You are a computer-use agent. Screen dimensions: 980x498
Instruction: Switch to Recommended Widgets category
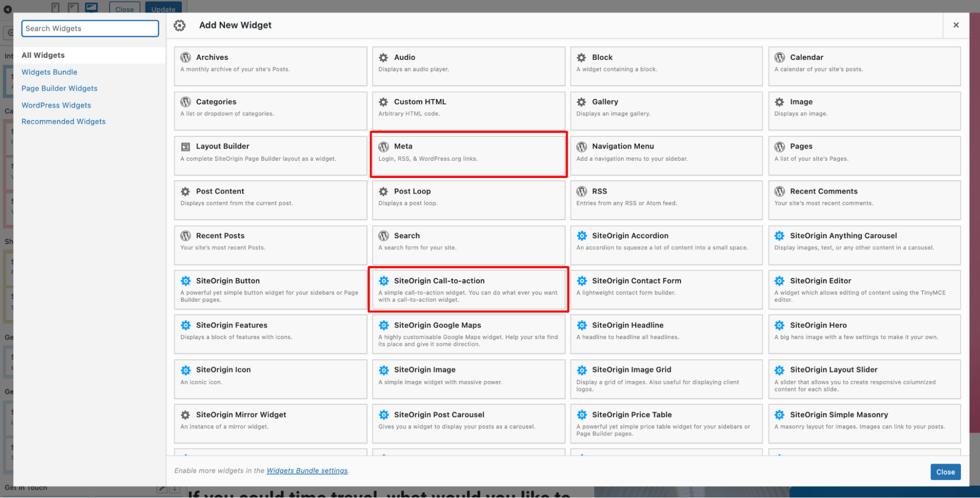pyautogui.click(x=63, y=121)
